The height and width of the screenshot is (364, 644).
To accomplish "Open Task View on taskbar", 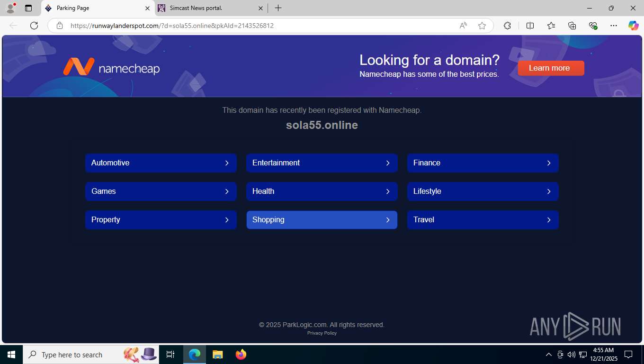I will 170,355.
